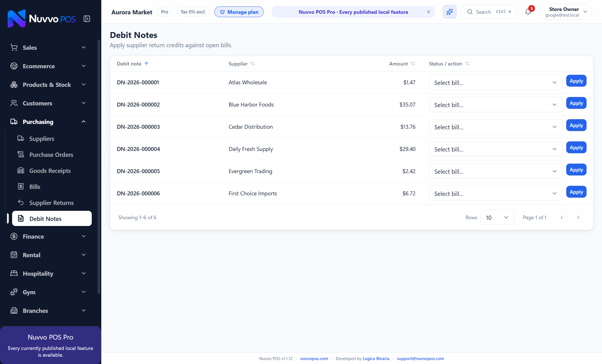Apply debit note for First Choice Imports

click(x=576, y=192)
